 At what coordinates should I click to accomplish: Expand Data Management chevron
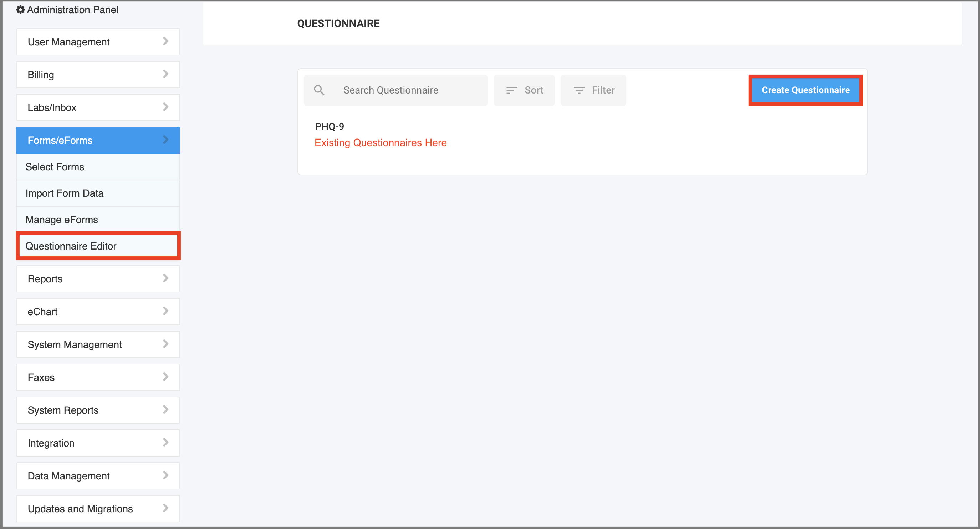coord(165,475)
